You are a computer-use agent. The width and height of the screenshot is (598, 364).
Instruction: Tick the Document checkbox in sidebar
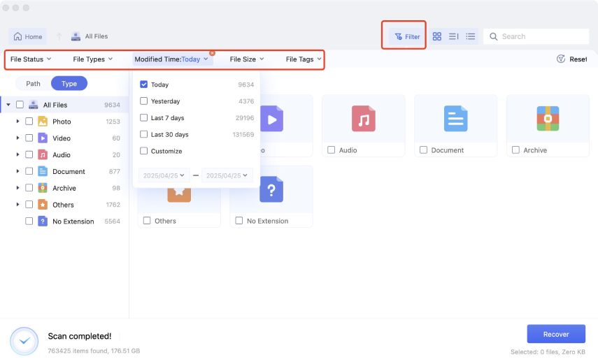click(x=29, y=171)
